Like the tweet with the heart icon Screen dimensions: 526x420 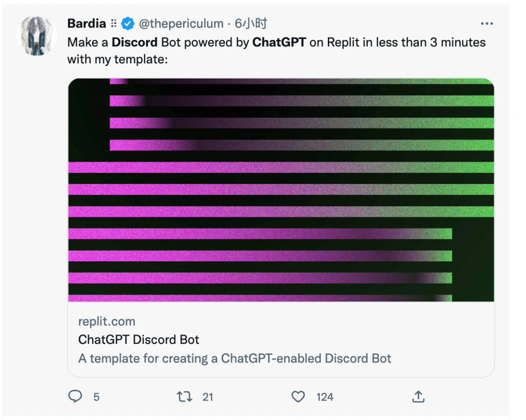(298, 397)
